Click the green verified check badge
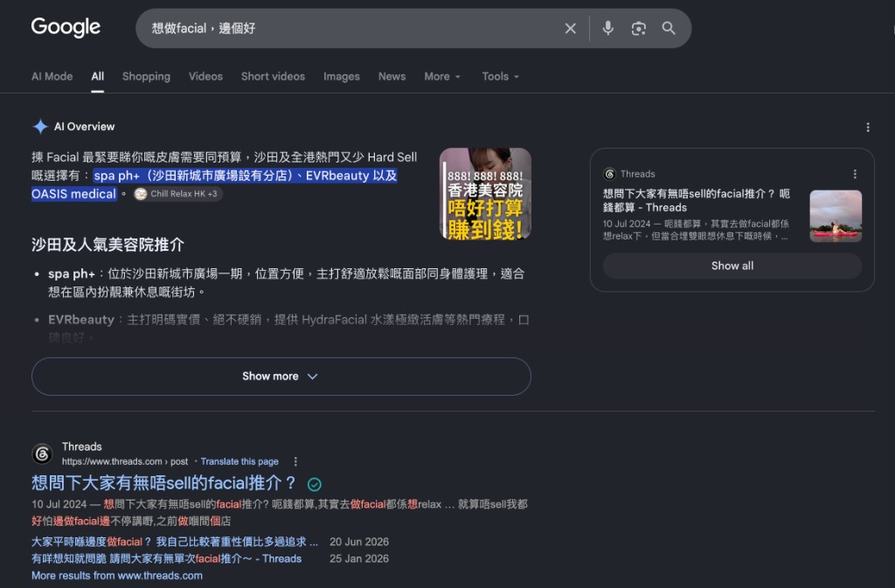895x588 pixels. [x=315, y=484]
